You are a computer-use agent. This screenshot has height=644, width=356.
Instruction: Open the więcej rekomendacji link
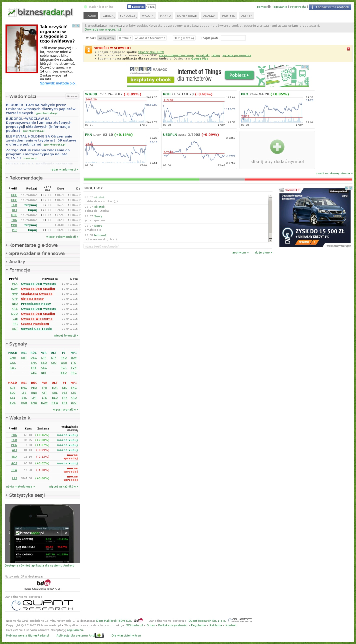click(62, 237)
